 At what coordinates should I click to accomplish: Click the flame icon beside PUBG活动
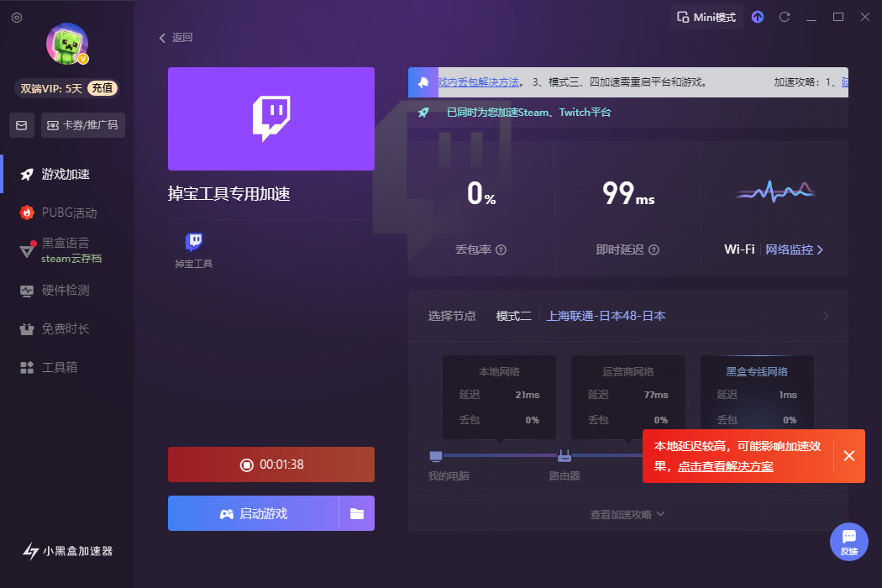click(x=26, y=213)
